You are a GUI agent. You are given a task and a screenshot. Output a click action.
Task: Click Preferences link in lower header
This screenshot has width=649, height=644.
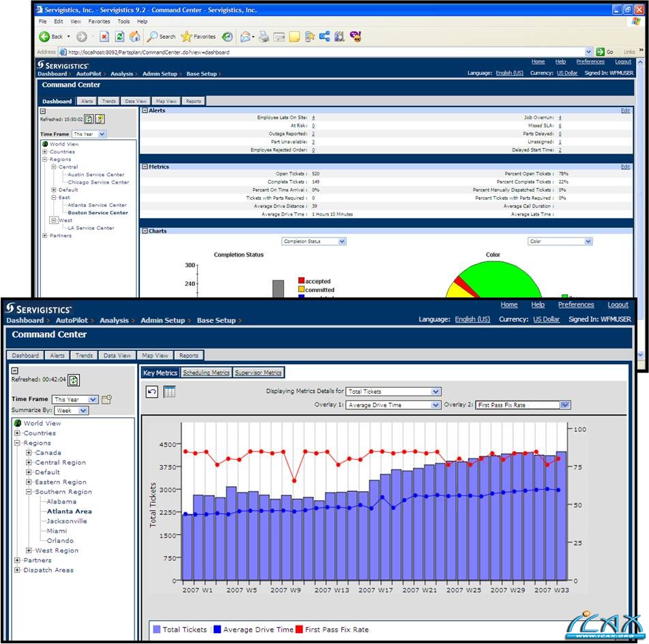pos(576,305)
